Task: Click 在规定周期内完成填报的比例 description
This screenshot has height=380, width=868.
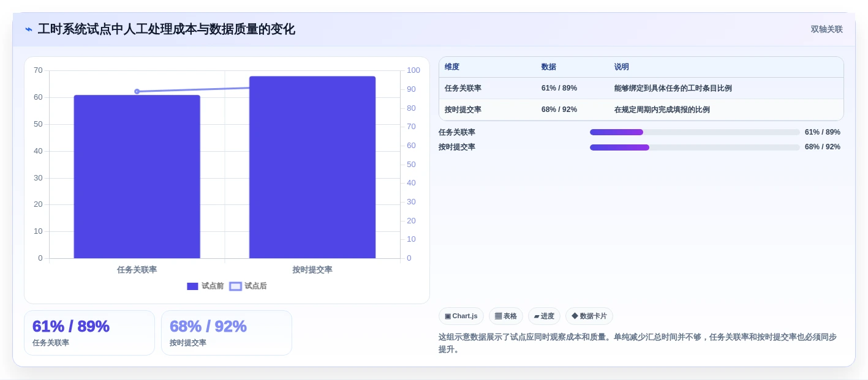Action: point(662,110)
